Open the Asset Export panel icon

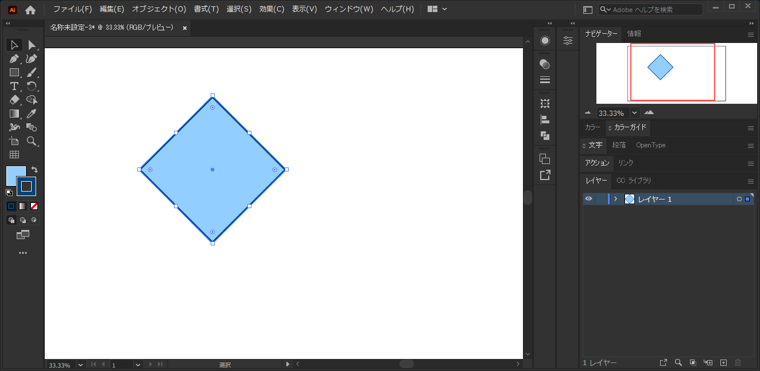[x=545, y=175]
